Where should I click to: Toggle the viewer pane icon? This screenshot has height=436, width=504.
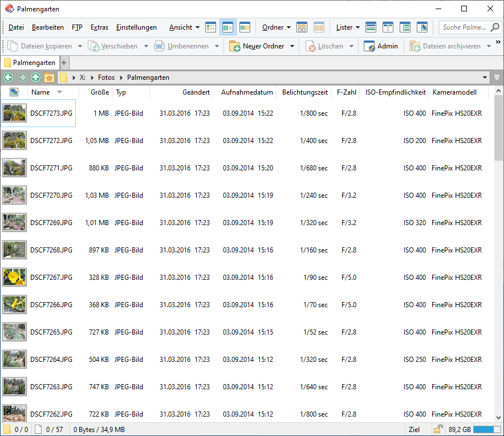[422, 27]
